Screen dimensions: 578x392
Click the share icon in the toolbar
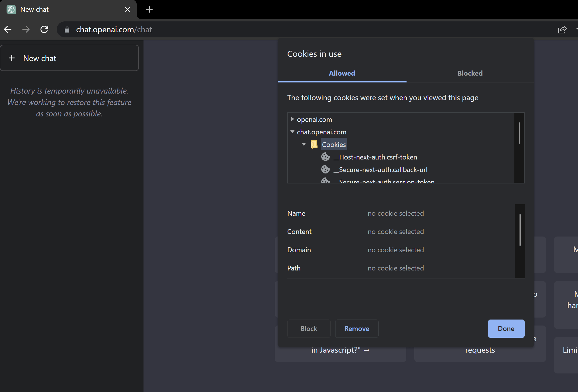pos(562,29)
